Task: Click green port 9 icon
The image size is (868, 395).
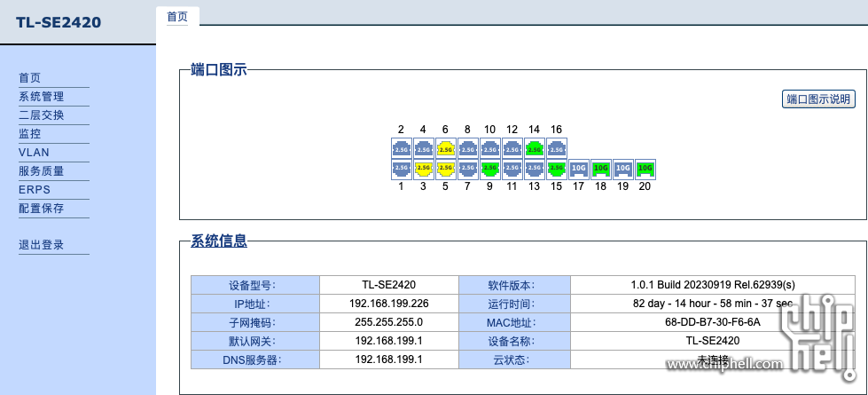Action: point(490,169)
